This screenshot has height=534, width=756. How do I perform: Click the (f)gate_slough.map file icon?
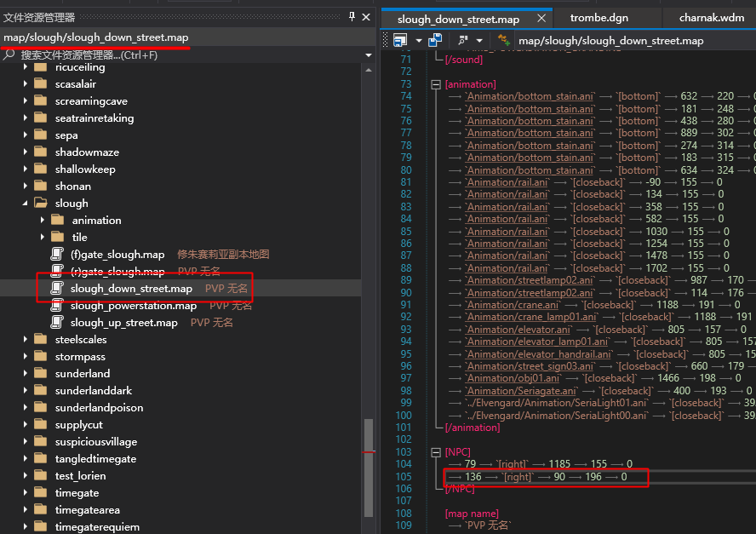[57, 254]
